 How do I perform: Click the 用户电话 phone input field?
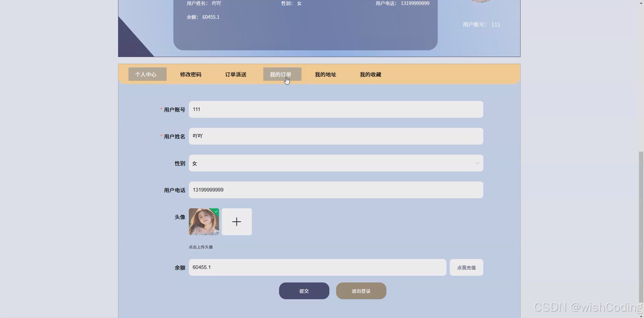click(x=335, y=190)
